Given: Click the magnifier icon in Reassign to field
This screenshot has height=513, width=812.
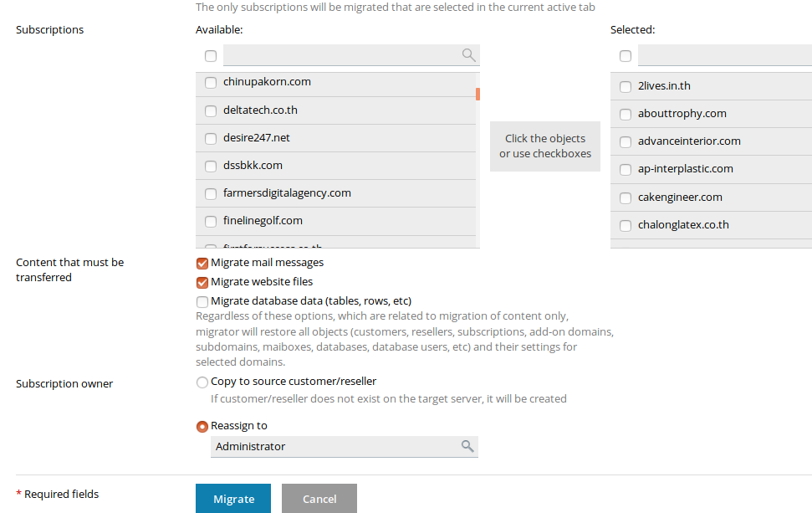Looking at the screenshot, I should point(467,446).
